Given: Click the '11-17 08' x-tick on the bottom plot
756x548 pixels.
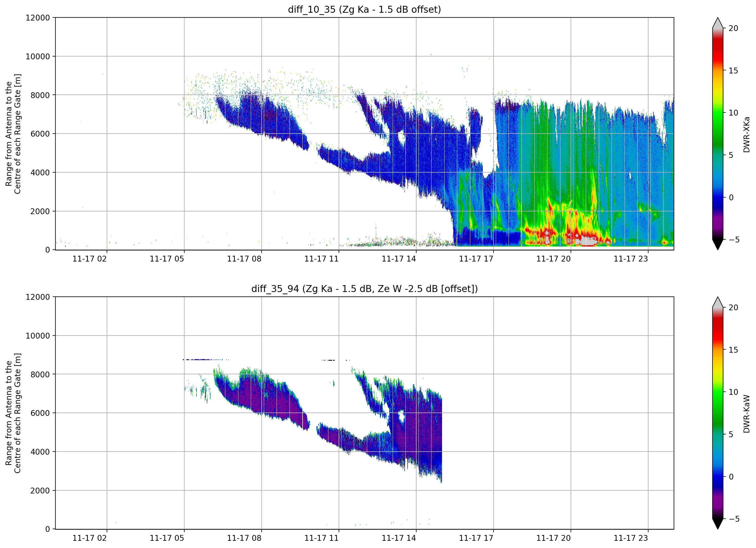Looking at the screenshot, I should point(244,538).
